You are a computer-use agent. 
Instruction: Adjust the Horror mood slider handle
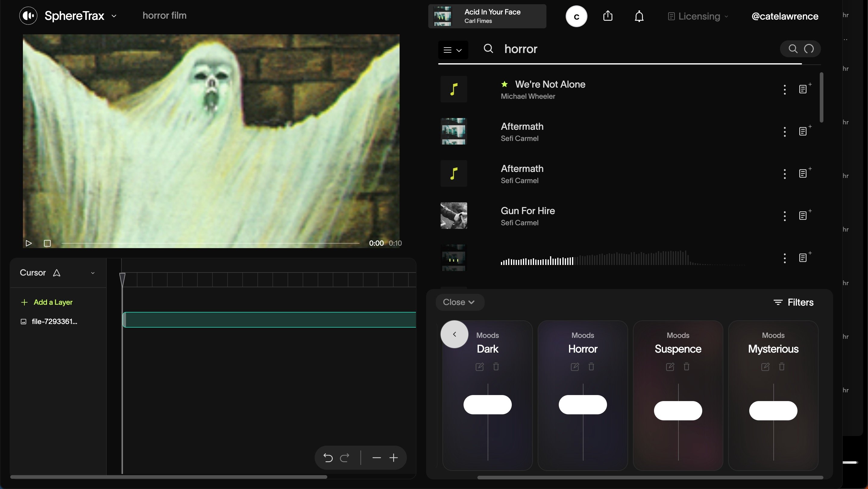583,404
